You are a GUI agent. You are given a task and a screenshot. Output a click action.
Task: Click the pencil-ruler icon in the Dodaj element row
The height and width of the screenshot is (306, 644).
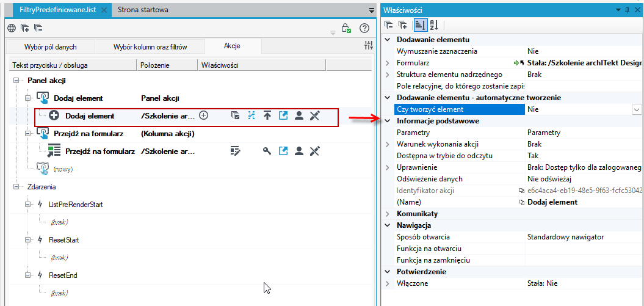314,116
